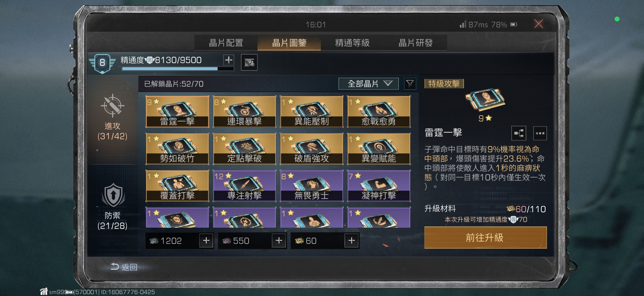Viewport: 644px width, 296px height.
Task: Select the 進攻 attack category
Action: (113, 117)
